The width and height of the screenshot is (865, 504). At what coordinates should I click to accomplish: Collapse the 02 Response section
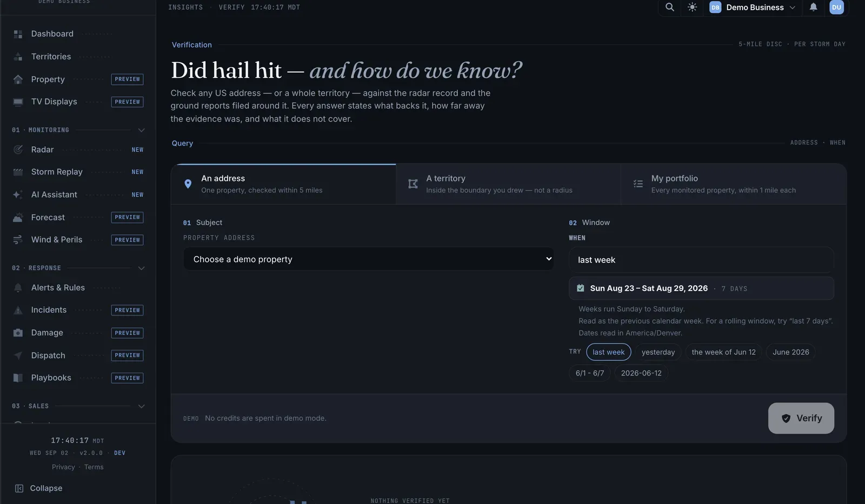(x=141, y=268)
